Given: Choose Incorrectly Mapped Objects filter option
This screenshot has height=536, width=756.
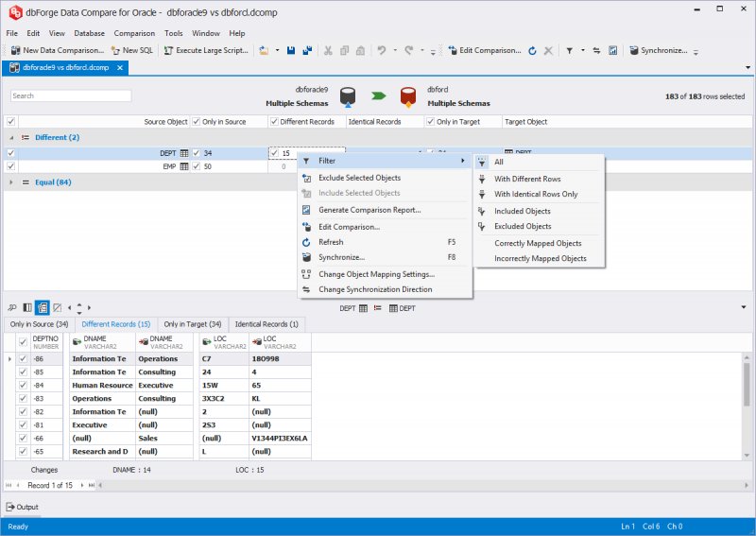Looking at the screenshot, I should point(539,259).
